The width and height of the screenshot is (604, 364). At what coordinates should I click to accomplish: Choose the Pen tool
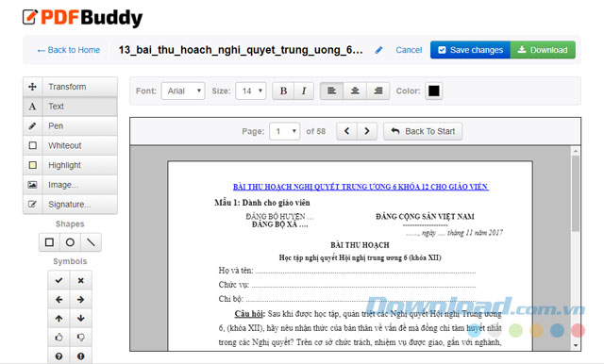70,125
